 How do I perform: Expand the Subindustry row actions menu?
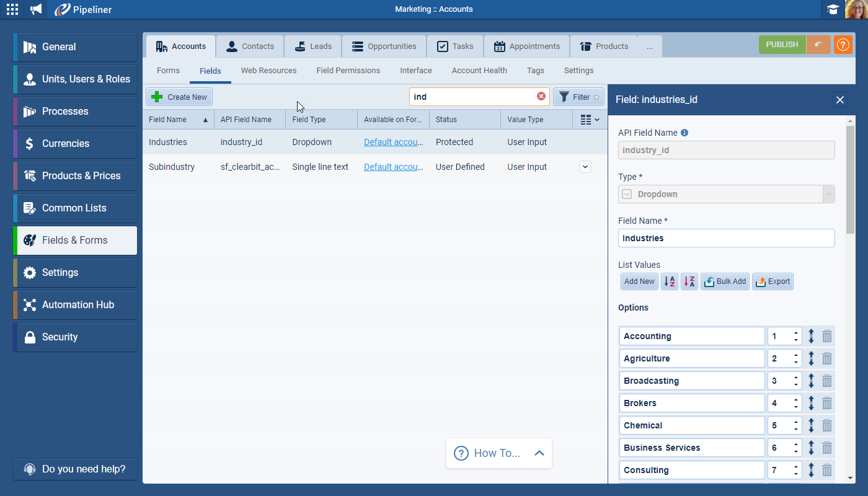tap(585, 167)
